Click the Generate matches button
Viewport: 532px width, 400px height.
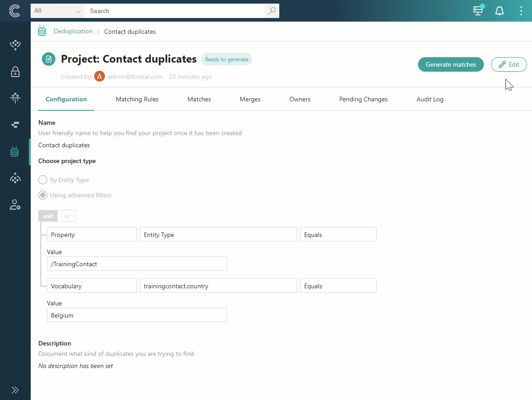(450, 64)
